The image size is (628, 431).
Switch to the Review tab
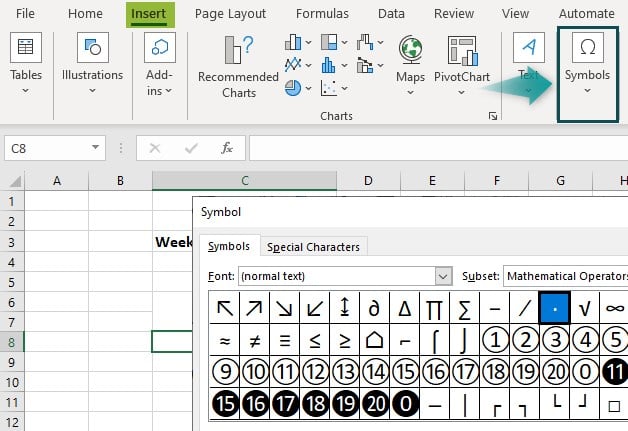(454, 14)
